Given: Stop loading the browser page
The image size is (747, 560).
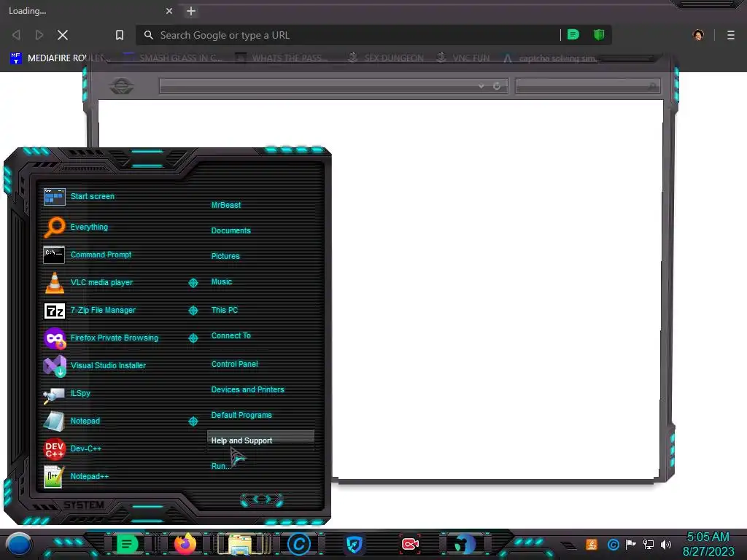Looking at the screenshot, I should coord(63,35).
